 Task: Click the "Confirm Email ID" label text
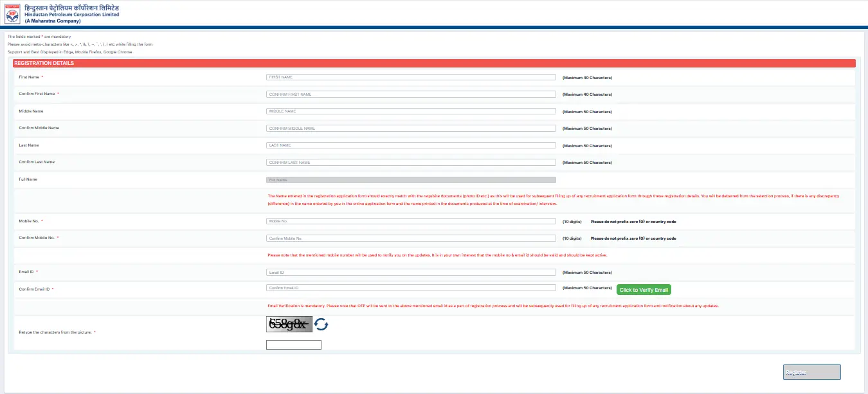point(35,289)
